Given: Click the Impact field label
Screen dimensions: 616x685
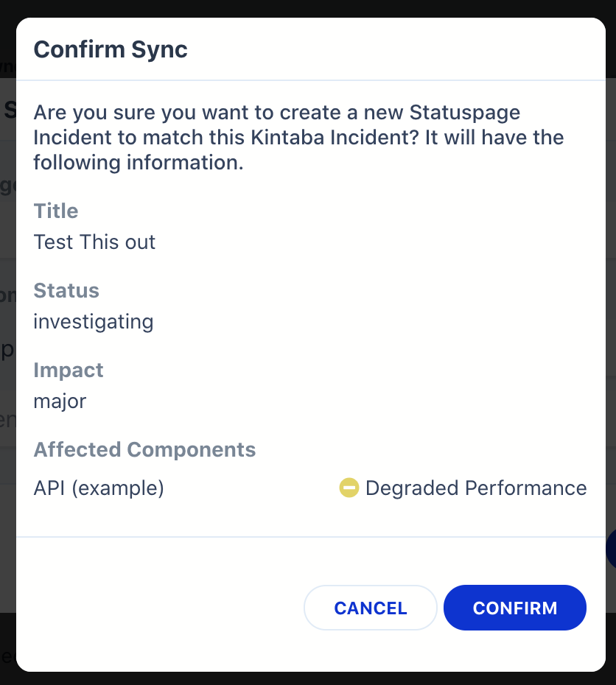Looking at the screenshot, I should pyautogui.click(x=69, y=370).
